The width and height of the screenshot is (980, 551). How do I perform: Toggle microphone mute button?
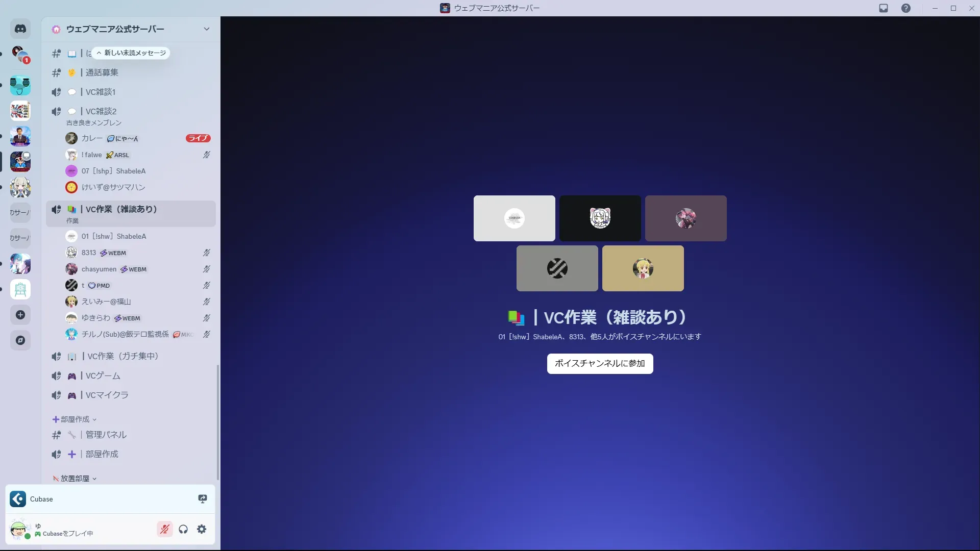[x=164, y=529]
